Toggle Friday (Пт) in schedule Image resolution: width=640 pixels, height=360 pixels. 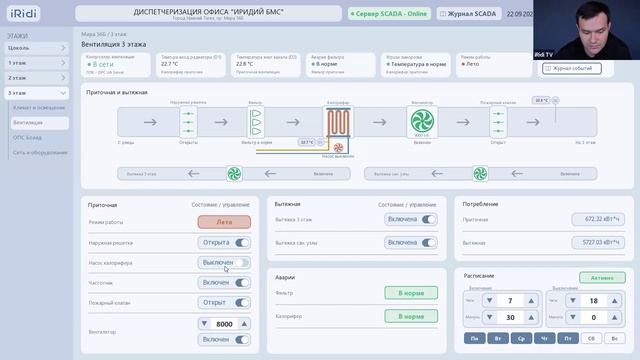pos(568,338)
